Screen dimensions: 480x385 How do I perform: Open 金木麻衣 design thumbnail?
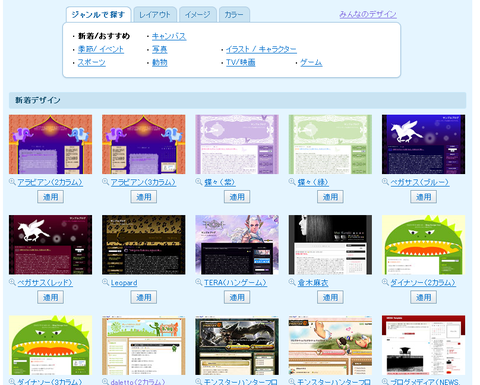click(x=330, y=245)
